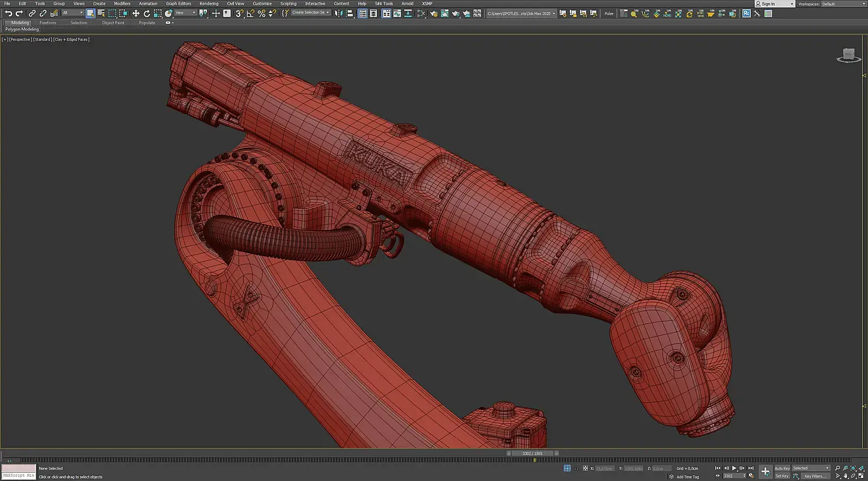Click the Select and Link icon
This screenshot has height=481, width=868.
pos(32,13)
